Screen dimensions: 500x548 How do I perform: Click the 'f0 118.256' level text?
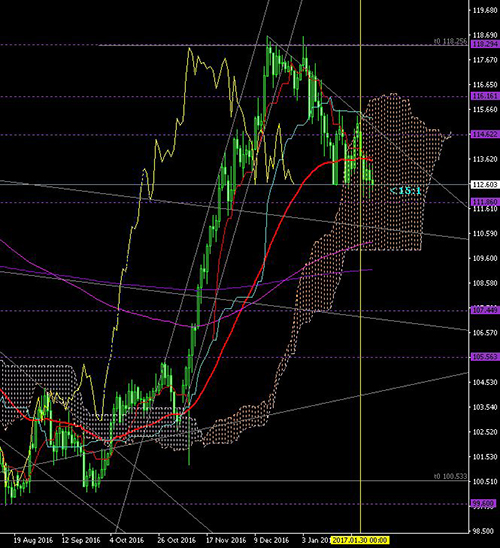(450, 41)
